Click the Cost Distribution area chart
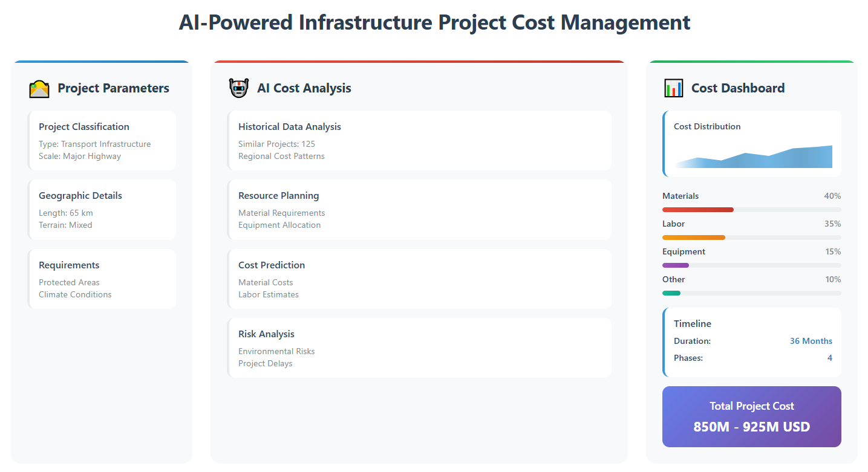This screenshot has width=868, height=472. click(x=753, y=157)
